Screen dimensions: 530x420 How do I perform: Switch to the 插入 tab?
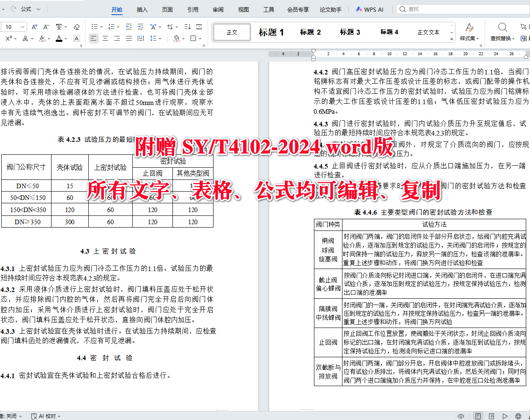(x=142, y=9)
